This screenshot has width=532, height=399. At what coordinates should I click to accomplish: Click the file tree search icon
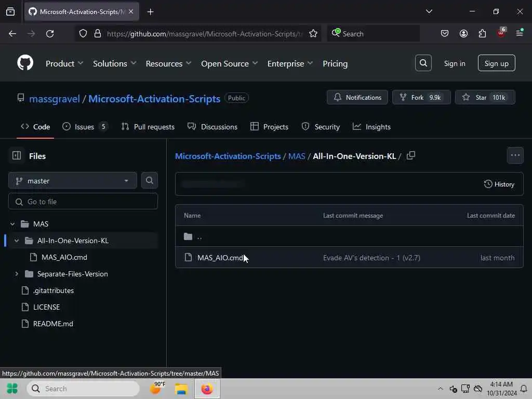tap(149, 180)
